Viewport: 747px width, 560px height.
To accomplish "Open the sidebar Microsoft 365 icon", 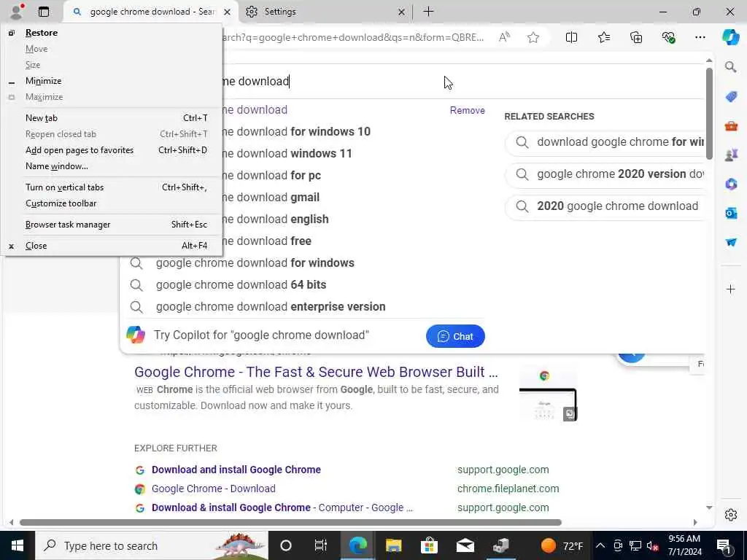I will [x=731, y=184].
